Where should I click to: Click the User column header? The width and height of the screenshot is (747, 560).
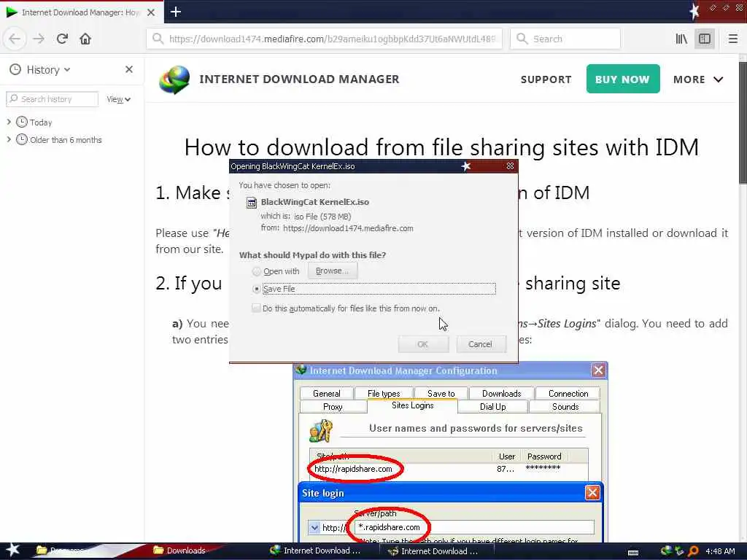point(506,456)
